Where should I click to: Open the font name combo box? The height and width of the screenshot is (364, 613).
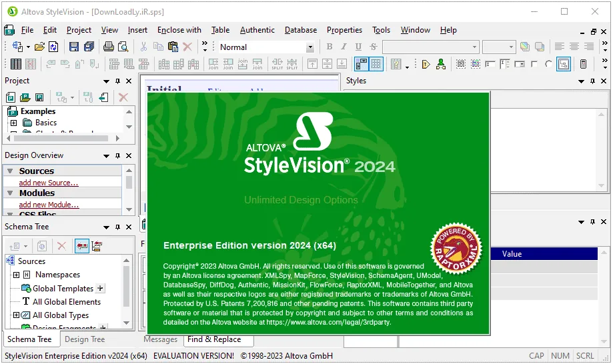pyautogui.click(x=430, y=47)
